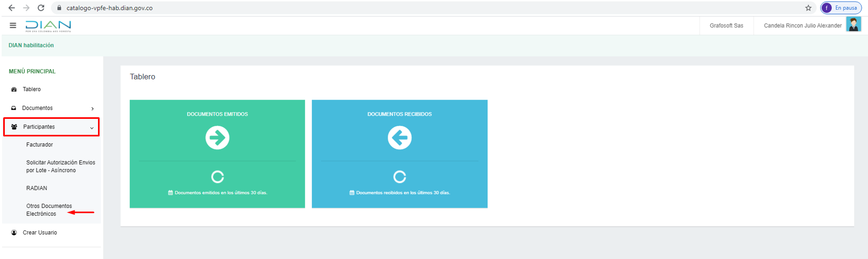Click the browser reload icon
This screenshot has height=259, width=868.
tap(41, 8)
